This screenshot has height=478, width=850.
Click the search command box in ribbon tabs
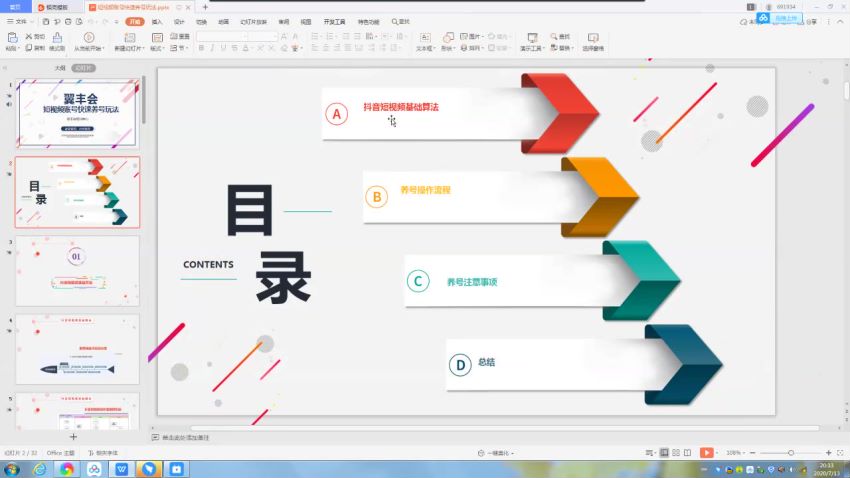pos(401,22)
